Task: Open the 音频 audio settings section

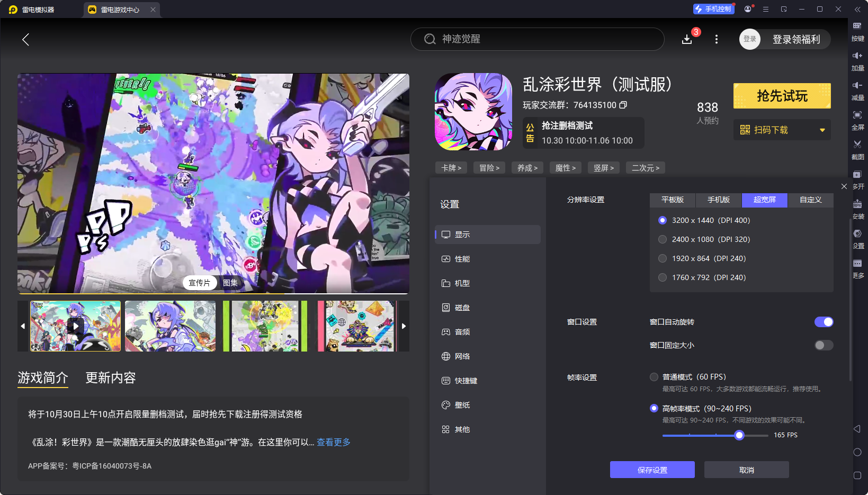Action: (x=462, y=332)
